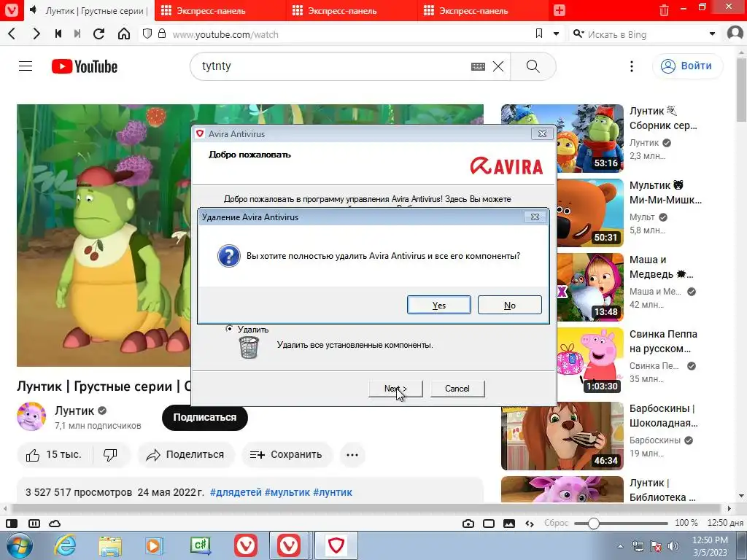This screenshot has height=560, width=747.
Task: Open the browser profile avatar
Action: coord(735,34)
